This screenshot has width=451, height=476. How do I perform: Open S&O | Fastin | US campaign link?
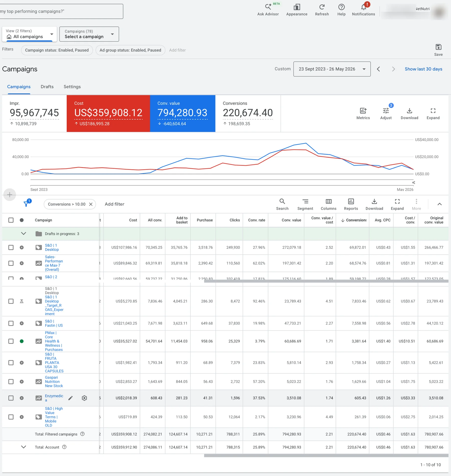click(54, 323)
